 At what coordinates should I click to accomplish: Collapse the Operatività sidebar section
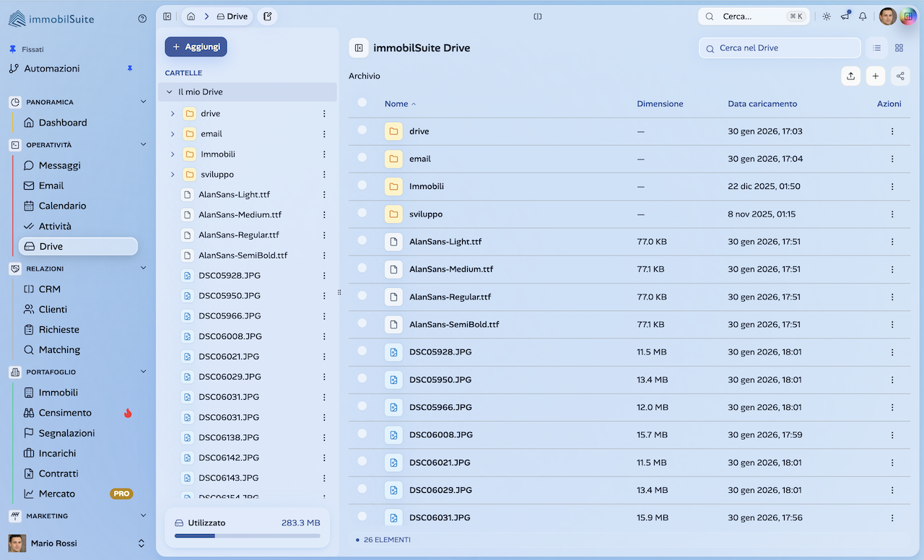pyautogui.click(x=143, y=144)
